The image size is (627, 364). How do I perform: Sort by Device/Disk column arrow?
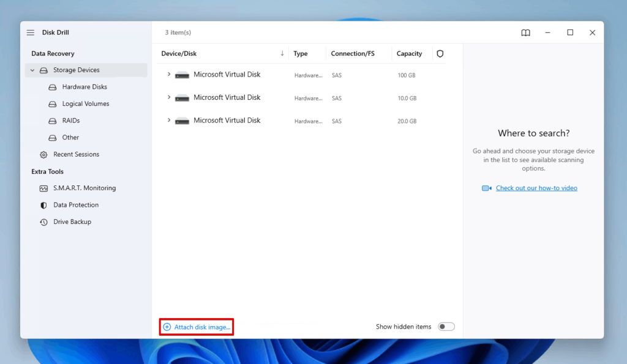pos(282,53)
